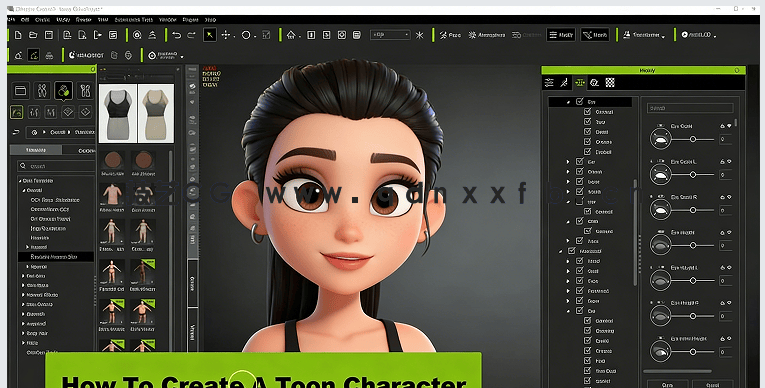Click the search field in Modify panel

690,108
